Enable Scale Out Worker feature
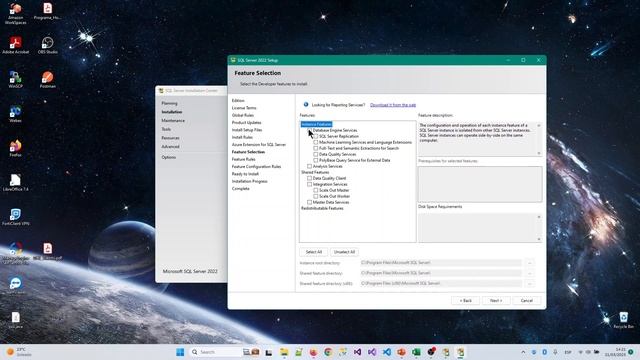The image size is (640, 360). click(316, 196)
